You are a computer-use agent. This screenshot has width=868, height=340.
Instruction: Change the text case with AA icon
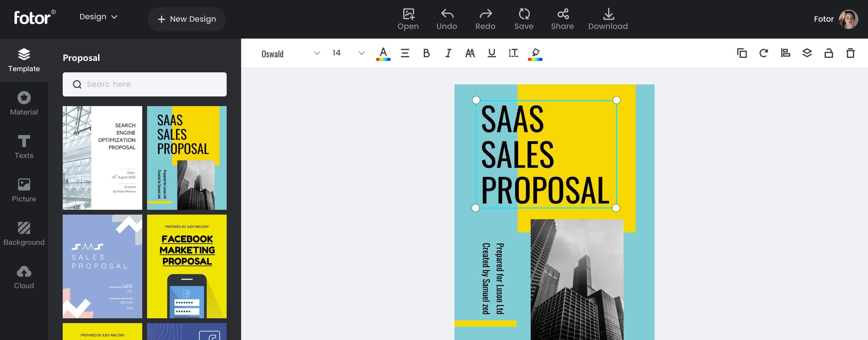click(x=470, y=53)
